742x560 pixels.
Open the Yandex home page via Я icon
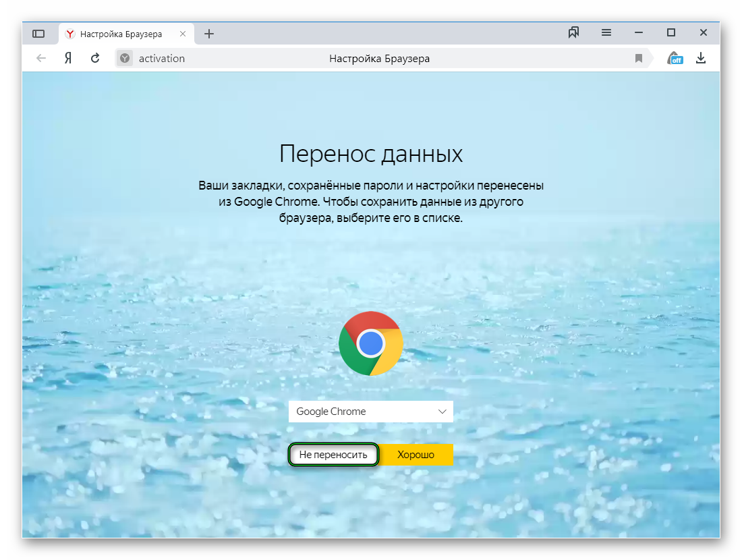click(68, 58)
